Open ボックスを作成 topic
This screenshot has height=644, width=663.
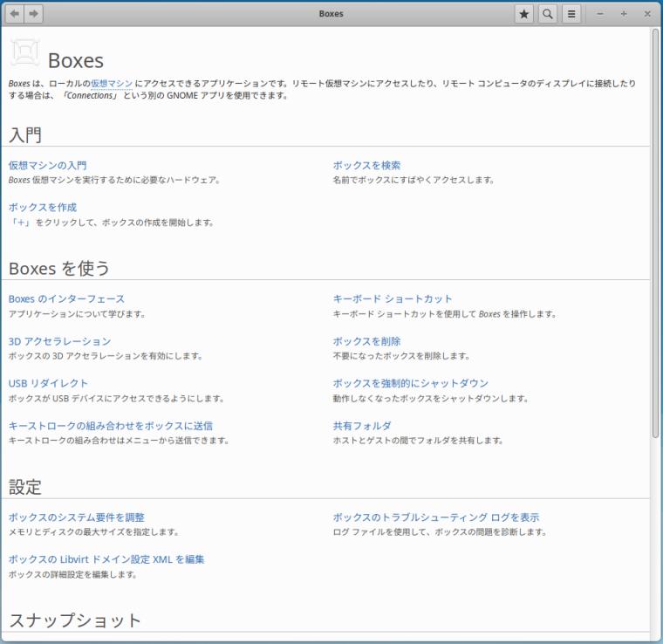43,207
